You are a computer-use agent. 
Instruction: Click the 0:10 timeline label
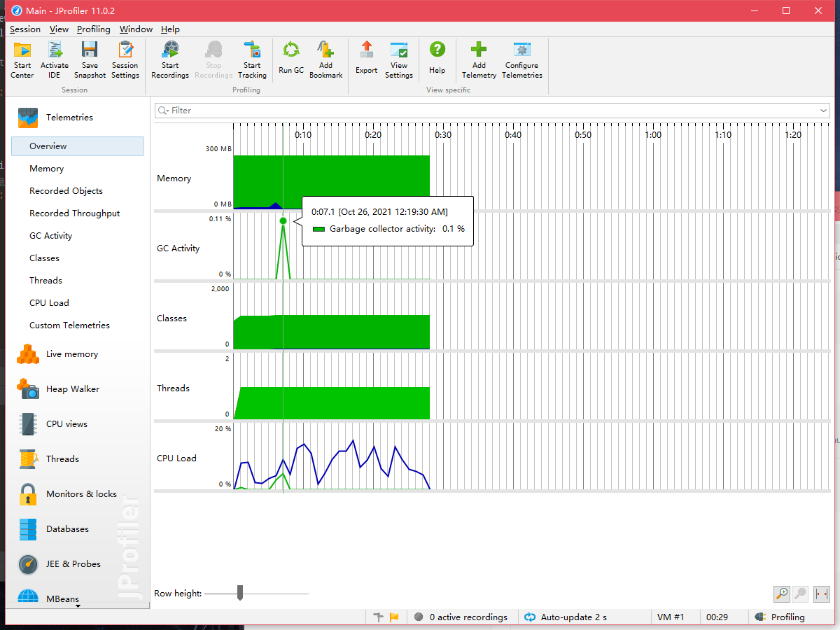point(303,135)
